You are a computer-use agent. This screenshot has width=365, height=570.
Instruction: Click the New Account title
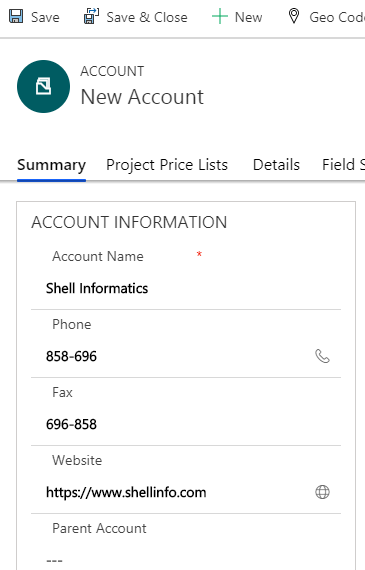tap(142, 97)
